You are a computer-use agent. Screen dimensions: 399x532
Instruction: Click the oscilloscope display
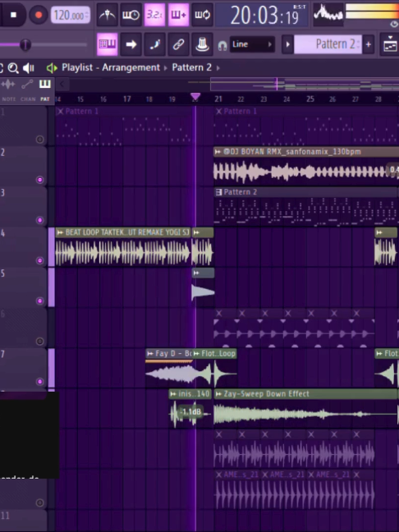(328, 14)
